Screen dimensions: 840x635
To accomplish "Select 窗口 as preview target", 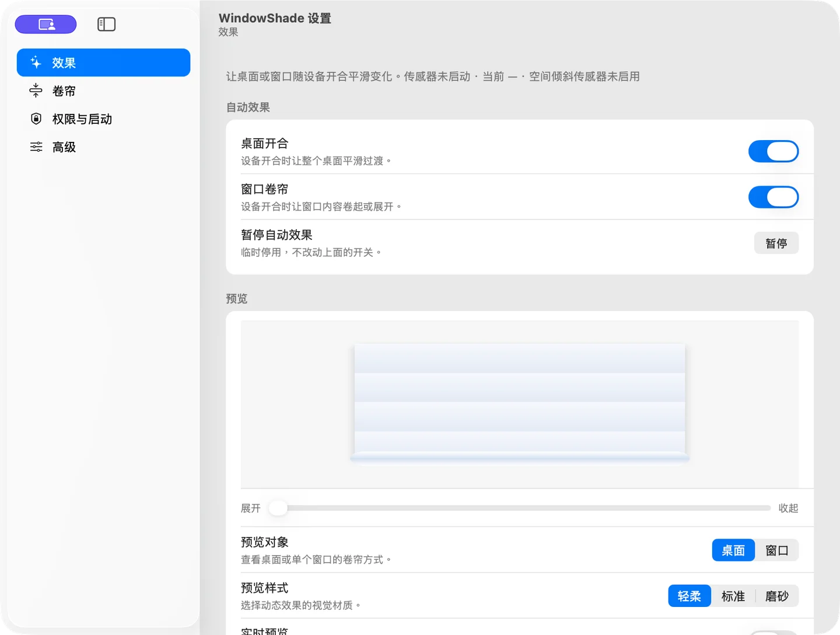I will point(777,550).
